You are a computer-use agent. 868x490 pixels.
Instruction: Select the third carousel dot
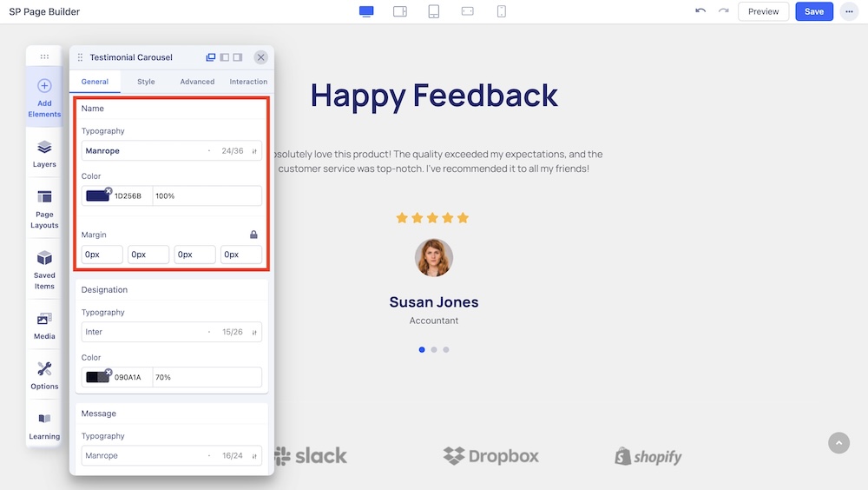(446, 349)
